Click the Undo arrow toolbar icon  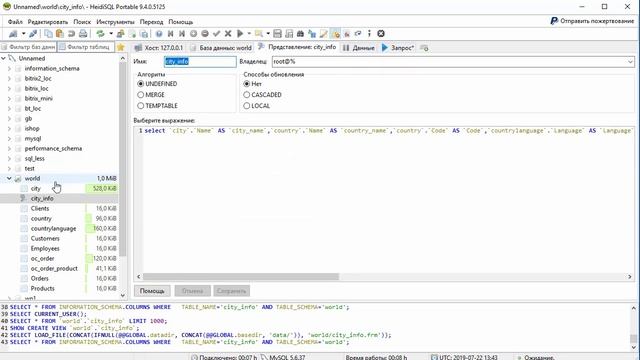pyautogui.click(x=71, y=33)
